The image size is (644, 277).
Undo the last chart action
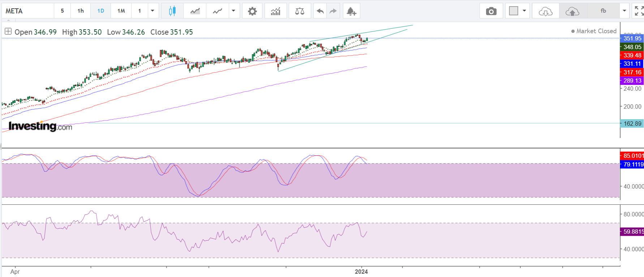tap(320, 11)
